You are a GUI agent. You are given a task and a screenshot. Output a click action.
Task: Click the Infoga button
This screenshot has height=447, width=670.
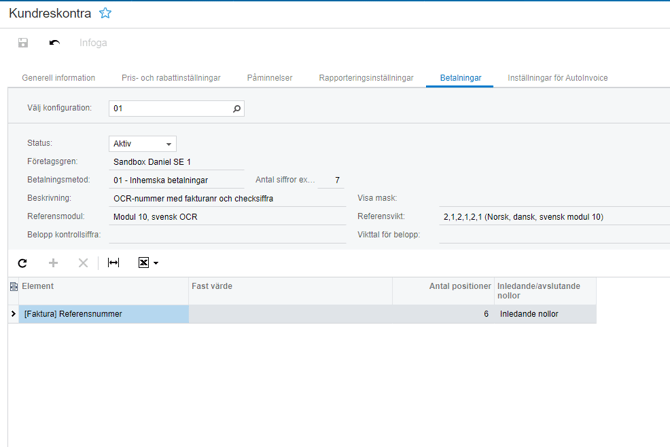pyautogui.click(x=93, y=43)
